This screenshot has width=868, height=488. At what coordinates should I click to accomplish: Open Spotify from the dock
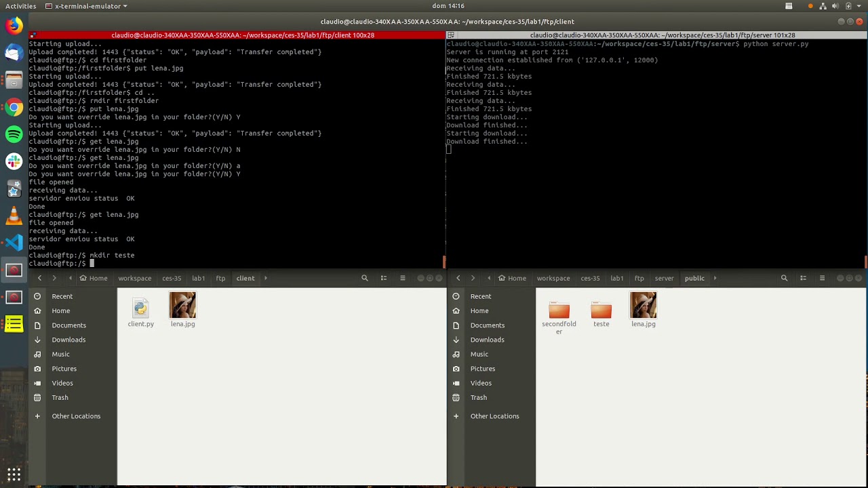[14, 134]
